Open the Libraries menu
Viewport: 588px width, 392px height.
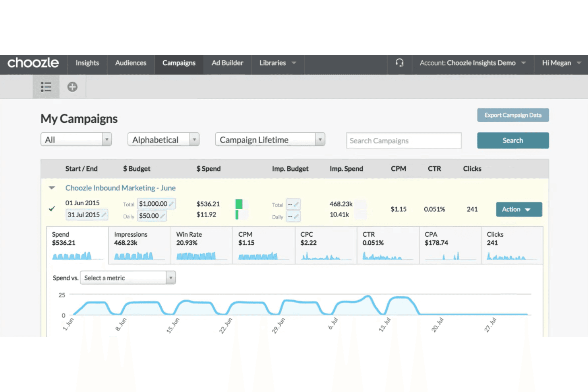[278, 63]
